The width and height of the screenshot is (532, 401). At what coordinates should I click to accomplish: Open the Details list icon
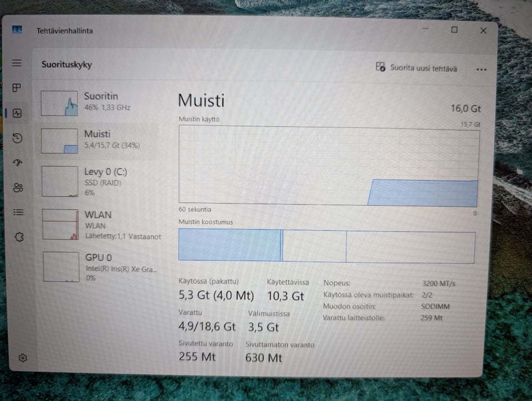(x=18, y=212)
